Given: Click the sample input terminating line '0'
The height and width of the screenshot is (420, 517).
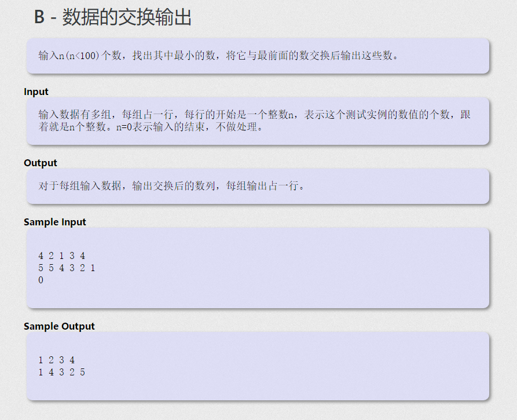Looking at the screenshot, I should tap(41, 280).
